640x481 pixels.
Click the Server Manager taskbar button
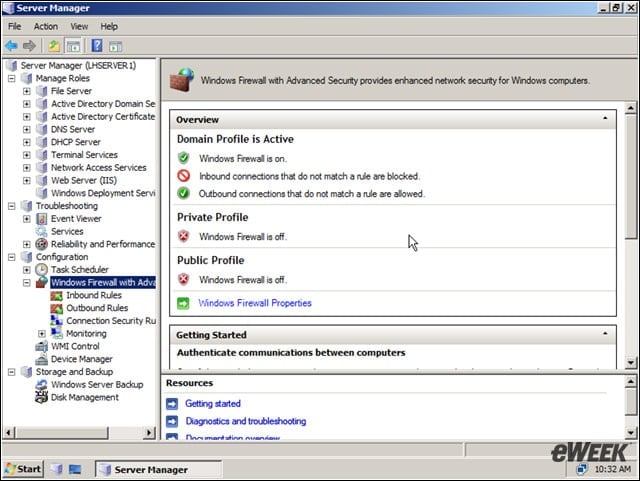coord(159,470)
